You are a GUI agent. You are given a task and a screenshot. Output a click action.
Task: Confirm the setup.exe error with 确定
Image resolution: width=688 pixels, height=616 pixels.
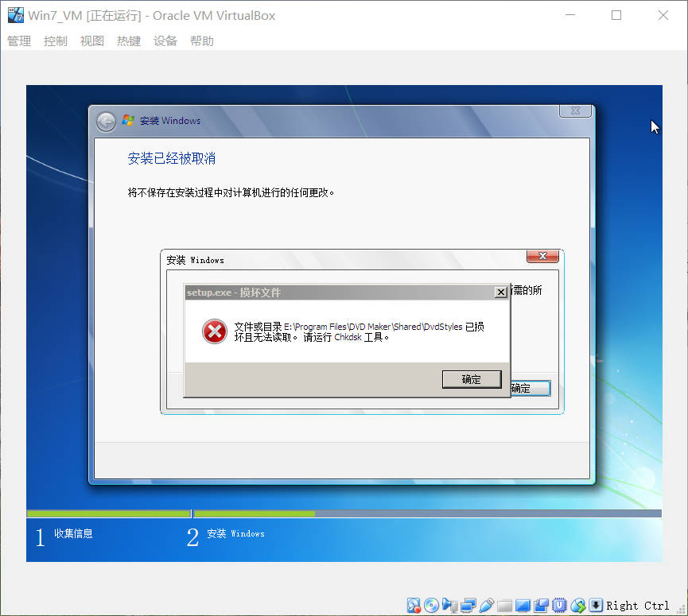click(x=472, y=379)
